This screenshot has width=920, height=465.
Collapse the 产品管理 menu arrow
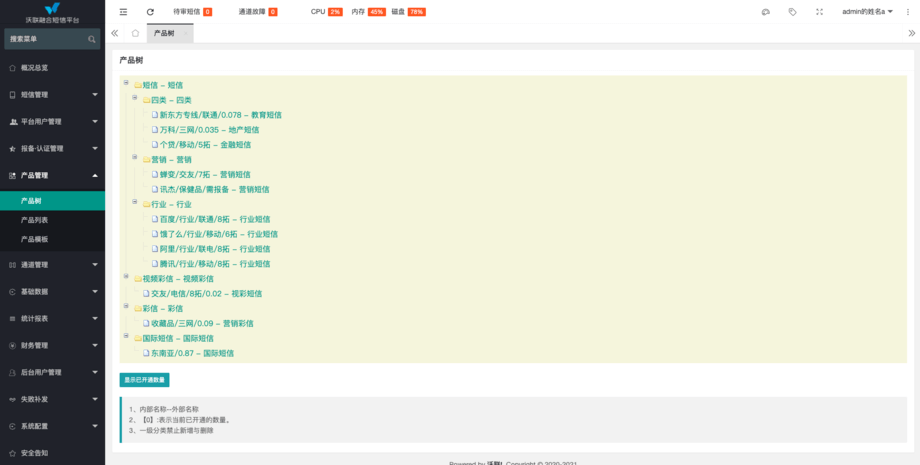[x=95, y=175]
